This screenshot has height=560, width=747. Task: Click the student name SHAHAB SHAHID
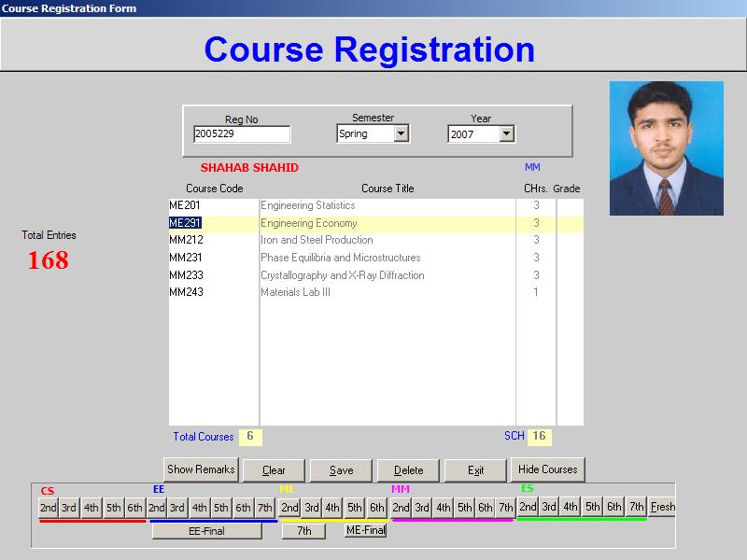click(249, 168)
